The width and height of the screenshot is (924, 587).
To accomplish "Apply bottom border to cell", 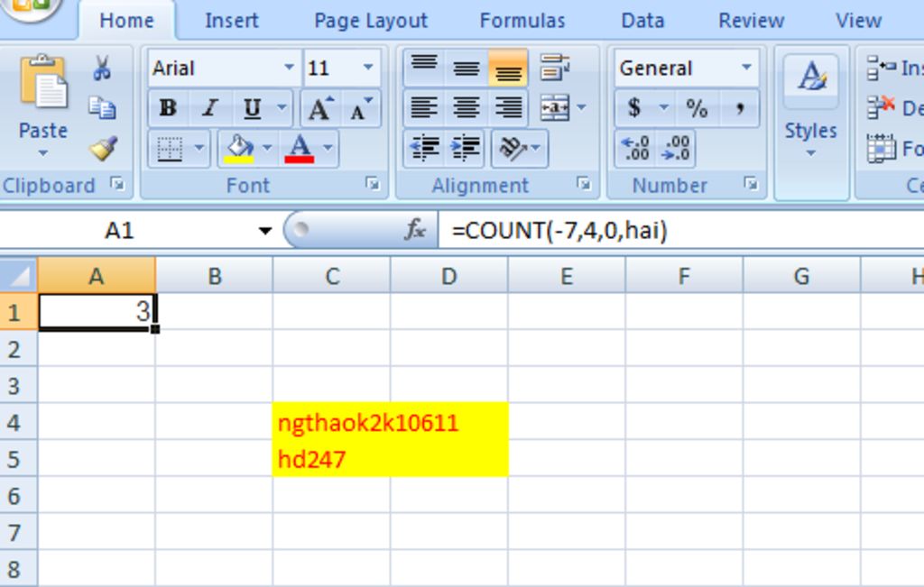I will (170, 149).
